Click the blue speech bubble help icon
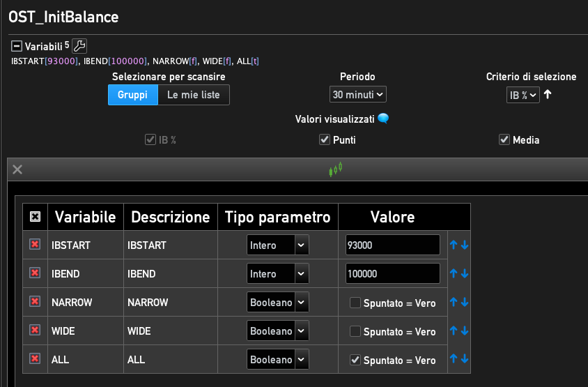The height and width of the screenshot is (387, 588). point(382,119)
